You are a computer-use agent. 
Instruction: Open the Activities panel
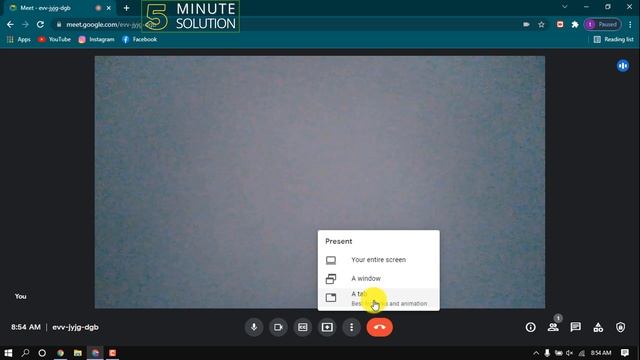point(598,327)
